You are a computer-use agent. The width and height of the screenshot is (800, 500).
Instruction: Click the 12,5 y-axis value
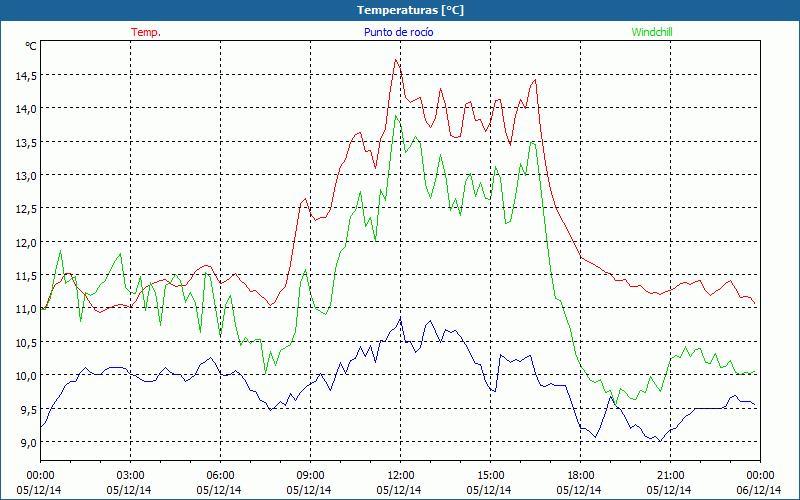(26, 209)
